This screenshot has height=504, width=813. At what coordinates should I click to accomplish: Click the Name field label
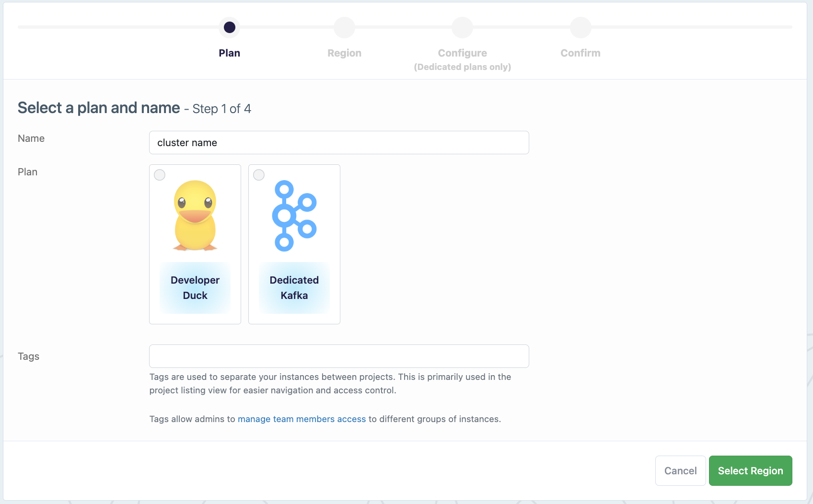pyautogui.click(x=31, y=138)
